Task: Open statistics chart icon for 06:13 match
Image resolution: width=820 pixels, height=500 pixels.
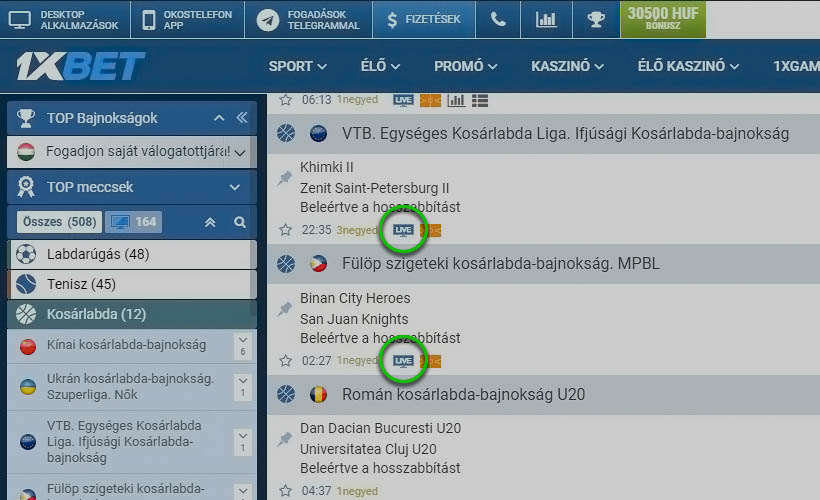Action: pos(456,100)
